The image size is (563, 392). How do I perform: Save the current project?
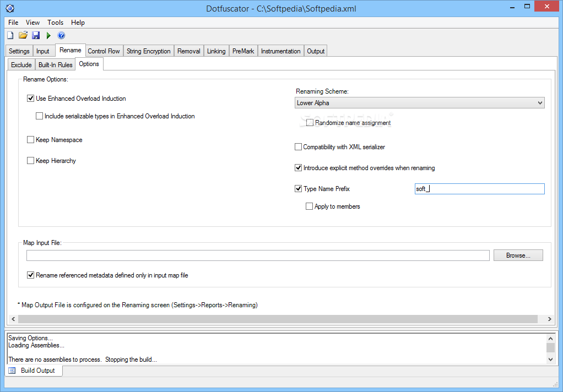pyautogui.click(x=35, y=35)
